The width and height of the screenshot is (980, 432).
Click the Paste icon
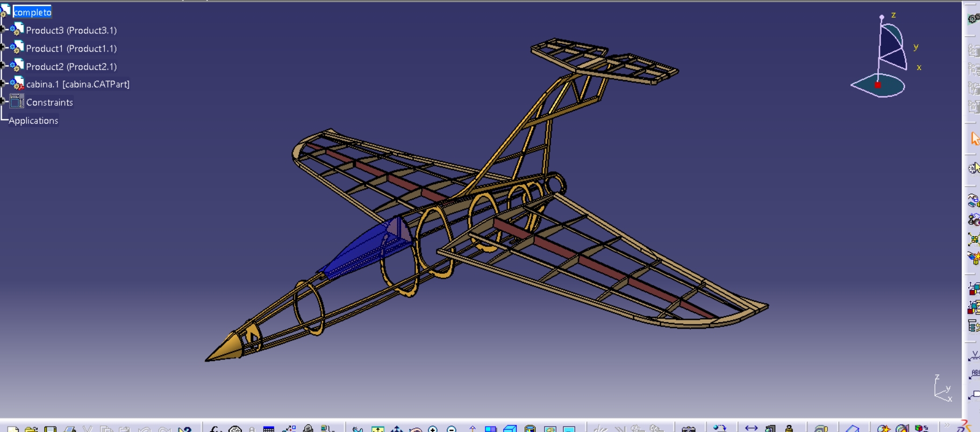tap(124, 429)
